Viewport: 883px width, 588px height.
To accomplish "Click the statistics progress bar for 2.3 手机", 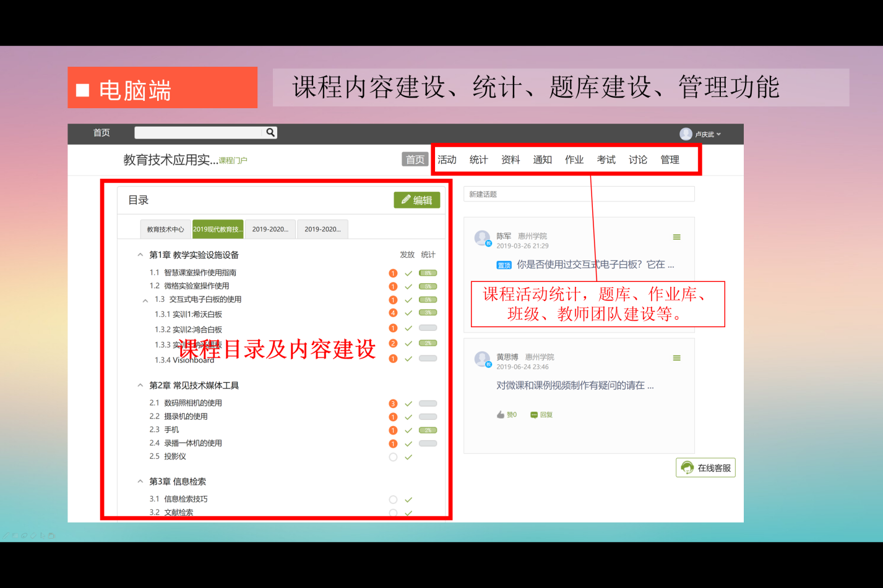I will [x=428, y=430].
